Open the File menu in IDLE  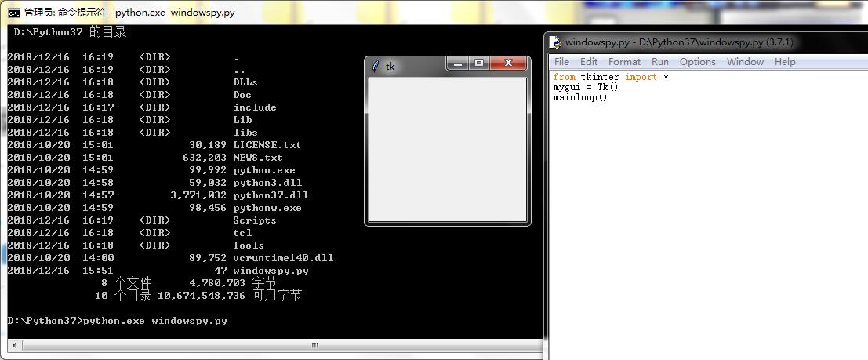coord(561,62)
